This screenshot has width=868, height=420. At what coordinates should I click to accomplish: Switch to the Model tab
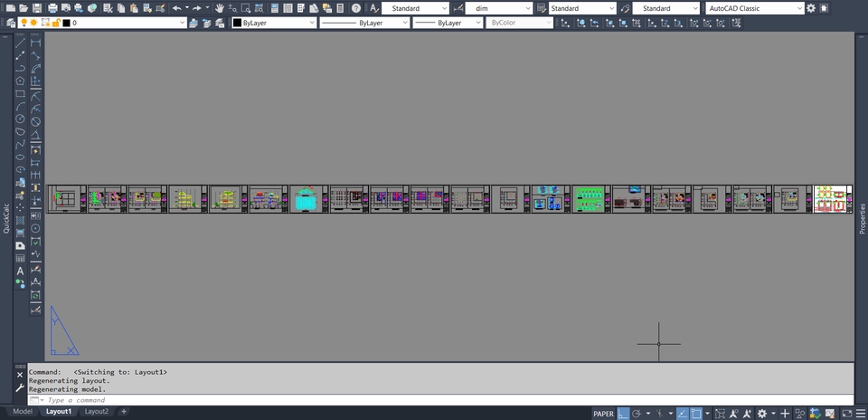23,412
